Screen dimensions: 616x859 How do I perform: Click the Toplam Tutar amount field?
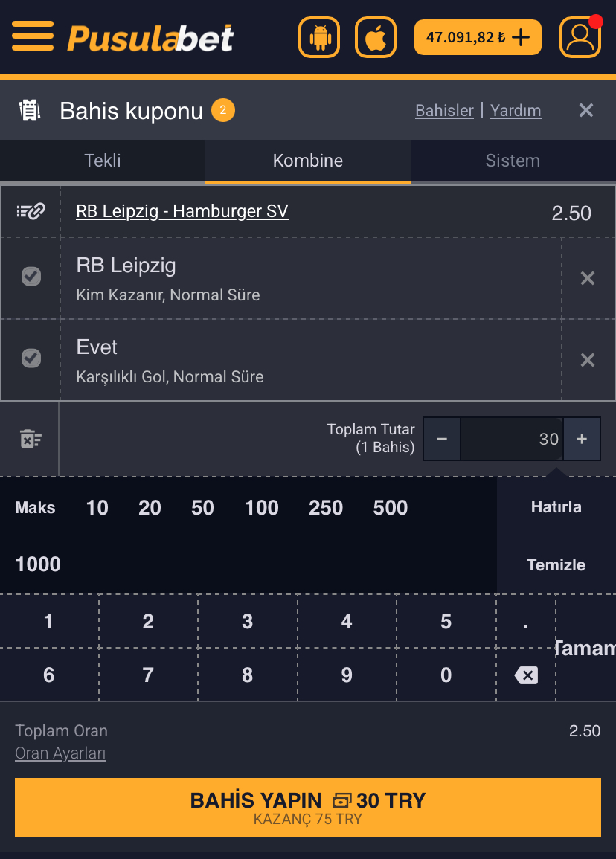[512, 439]
